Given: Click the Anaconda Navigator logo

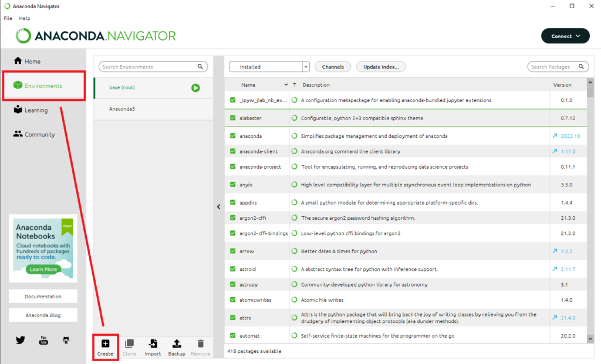Looking at the screenshot, I should [x=96, y=36].
